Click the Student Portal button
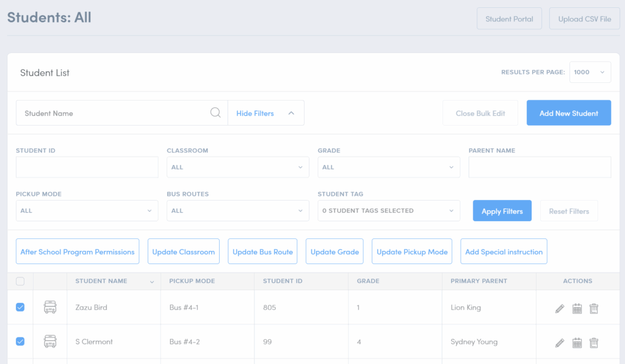Screen dimensions: 625x364 509,19
